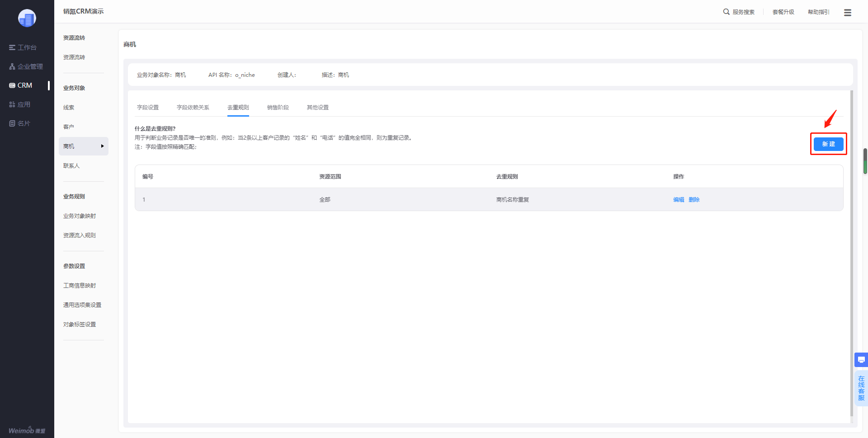This screenshot has height=438, width=868.
Task: Click the 去重规则 column header
Action: 507,177
